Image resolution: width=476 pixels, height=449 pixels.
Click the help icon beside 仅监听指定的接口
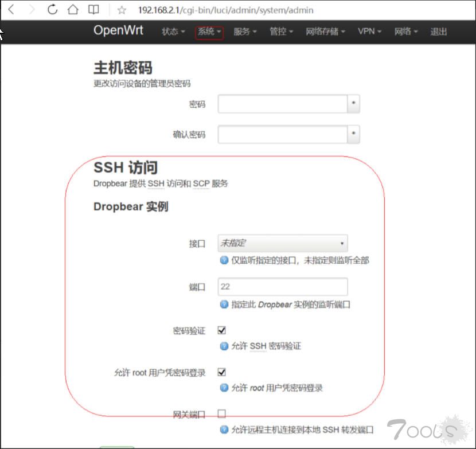tap(224, 260)
